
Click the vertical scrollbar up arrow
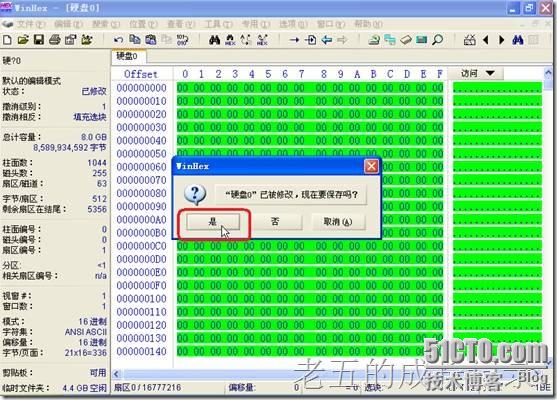[x=548, y=72]
